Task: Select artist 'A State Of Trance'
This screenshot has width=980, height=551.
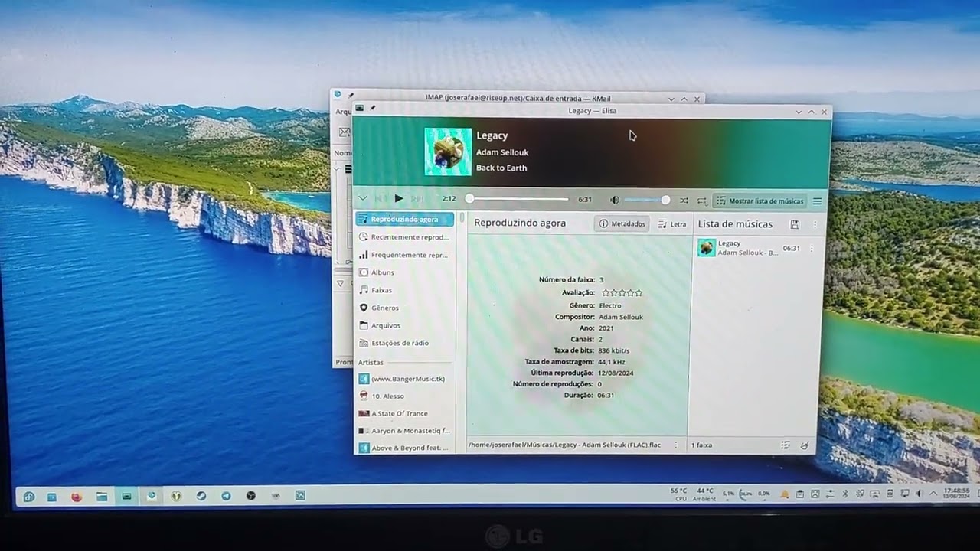Action: pyautogui.click(x=405, y=413)
